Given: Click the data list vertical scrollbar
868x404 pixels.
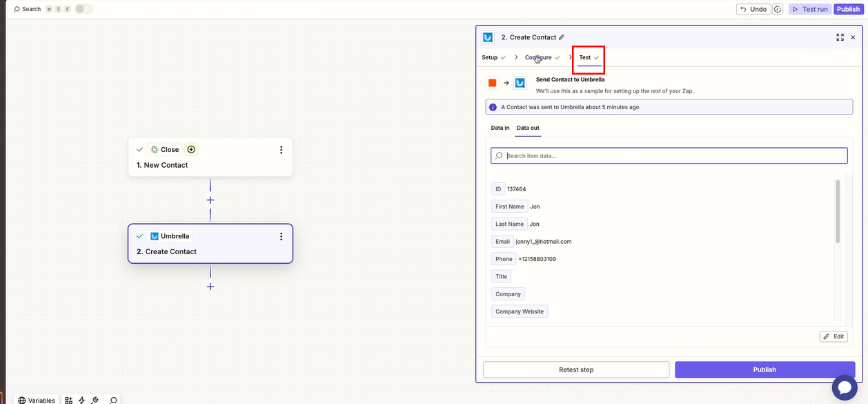Looking at the screenshot, I should pyautogui.click(x=838, y=211).
